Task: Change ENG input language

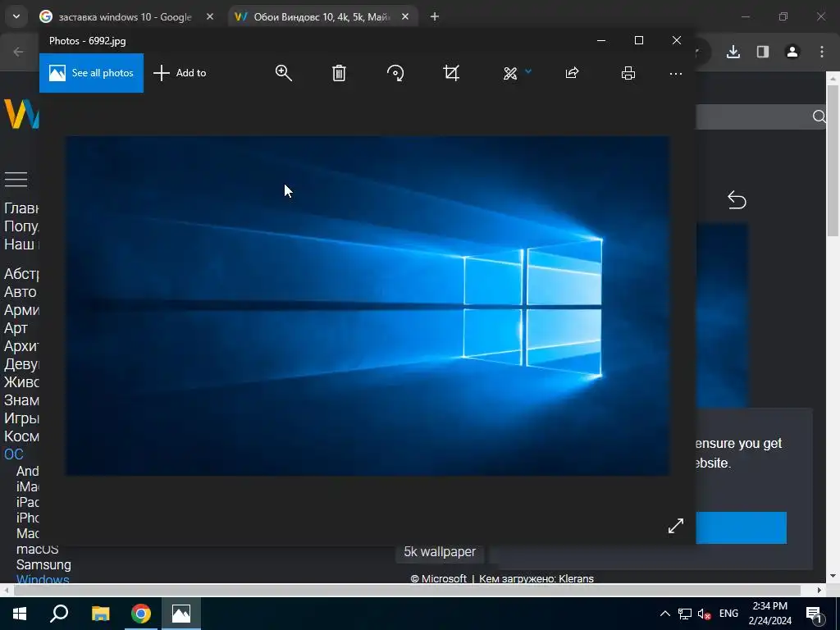Action: pos(728,614)
